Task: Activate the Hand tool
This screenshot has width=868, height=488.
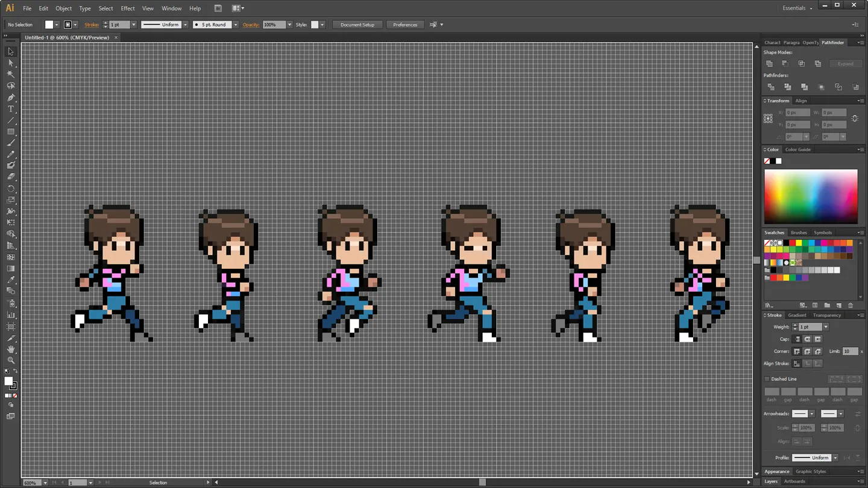Action: pyautogui.click(x=11, y=349)
